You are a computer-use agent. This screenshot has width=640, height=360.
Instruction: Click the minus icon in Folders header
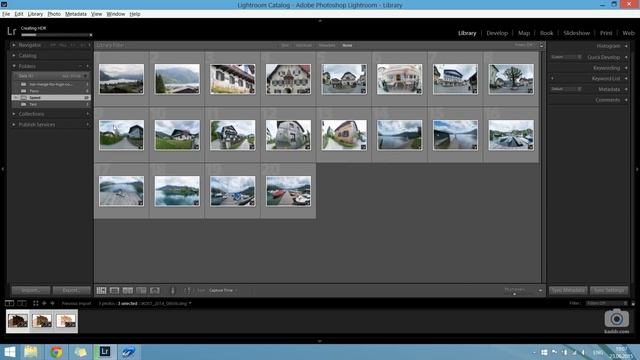click(x=80, y=66)
